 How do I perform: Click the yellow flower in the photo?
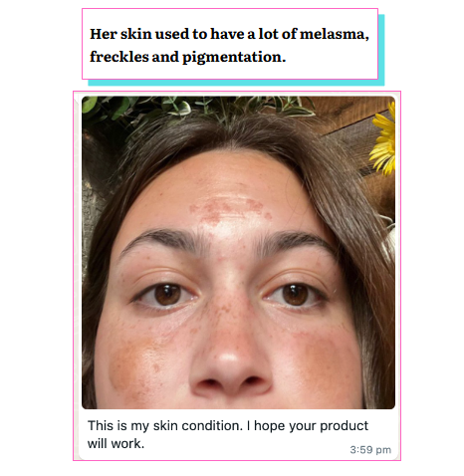[385, 139]
